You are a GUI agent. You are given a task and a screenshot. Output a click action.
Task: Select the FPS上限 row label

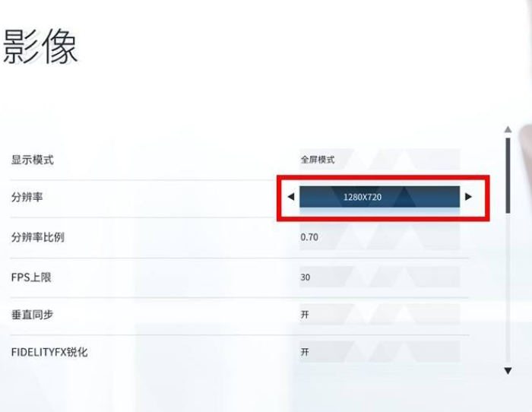[x=31, y=277]
